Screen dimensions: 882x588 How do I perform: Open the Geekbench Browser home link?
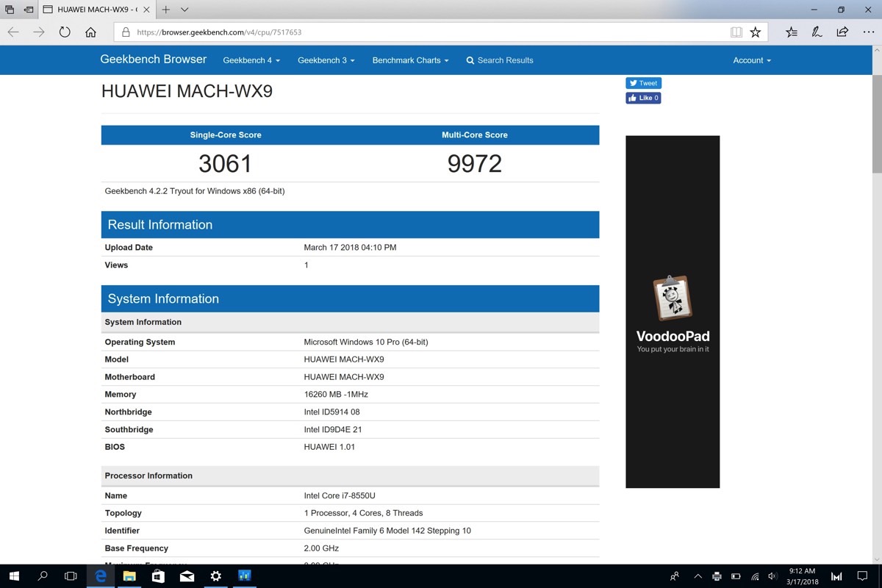154,60
